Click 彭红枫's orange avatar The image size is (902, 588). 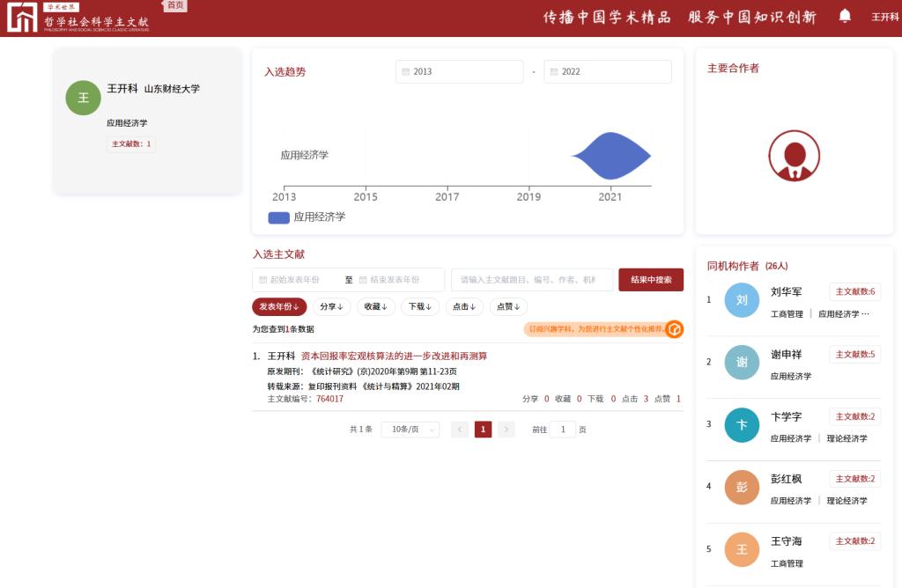click(x=742, y=487)
